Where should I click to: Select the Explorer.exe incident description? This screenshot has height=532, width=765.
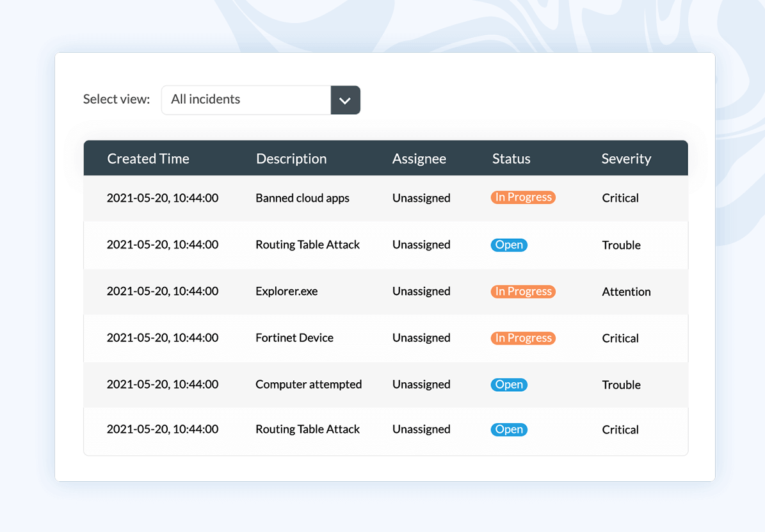pos(286,291)
